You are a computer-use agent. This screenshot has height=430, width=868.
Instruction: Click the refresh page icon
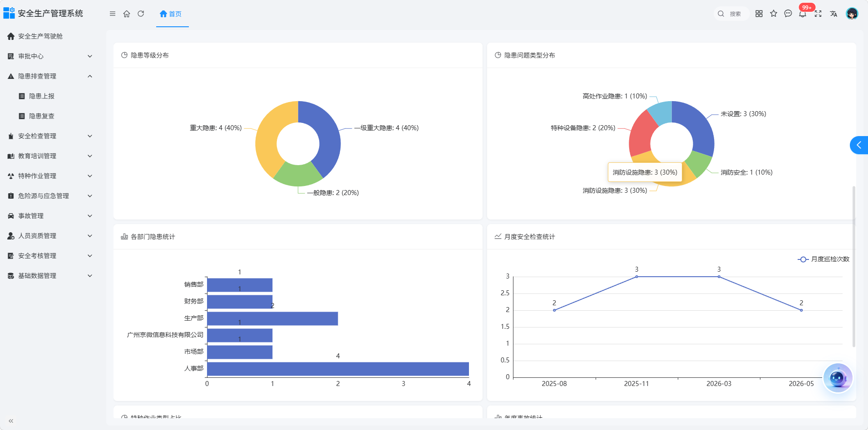[x=141, y=14]
